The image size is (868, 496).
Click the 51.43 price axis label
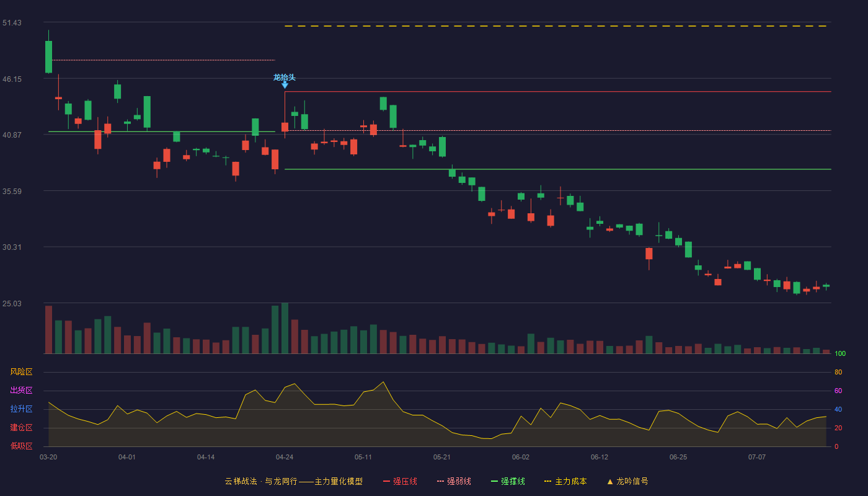(x=12, y=23)
